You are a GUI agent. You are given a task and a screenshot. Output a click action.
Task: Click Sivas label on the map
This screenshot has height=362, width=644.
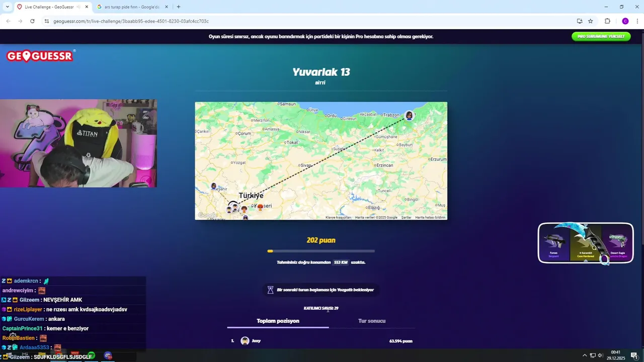[x=306, y=165]
